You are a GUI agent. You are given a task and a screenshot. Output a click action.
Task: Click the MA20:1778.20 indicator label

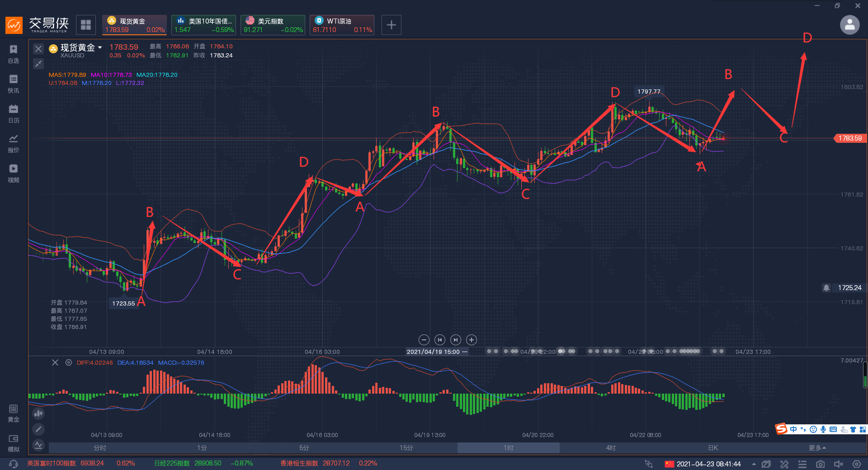tap(157, 75)
